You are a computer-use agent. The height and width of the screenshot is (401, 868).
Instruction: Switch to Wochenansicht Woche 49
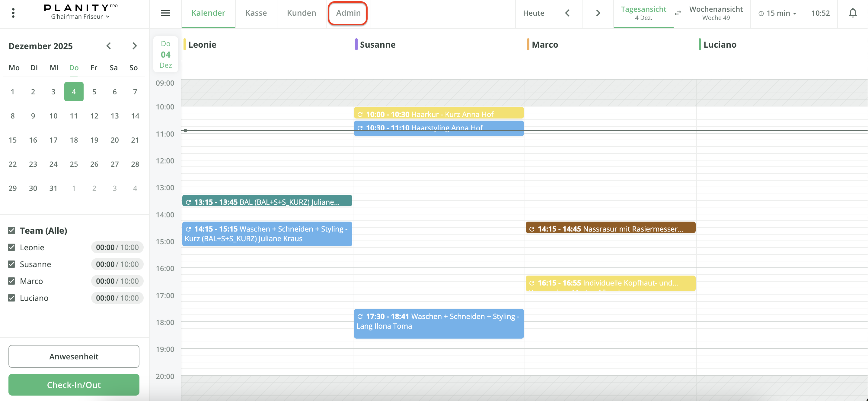[x=716, y=13]
